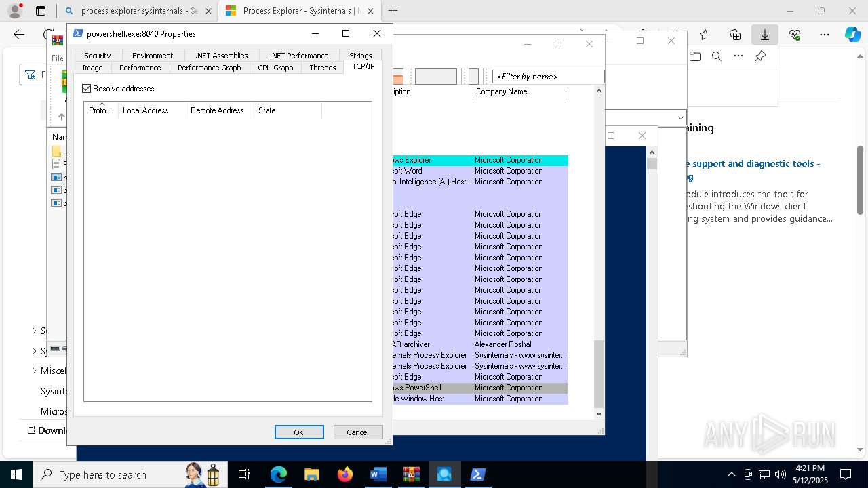The height and width of the screenshot is (488, 868).
Task: Open Copilot in Edge sidebar
Action: click(x=852, y=35)
